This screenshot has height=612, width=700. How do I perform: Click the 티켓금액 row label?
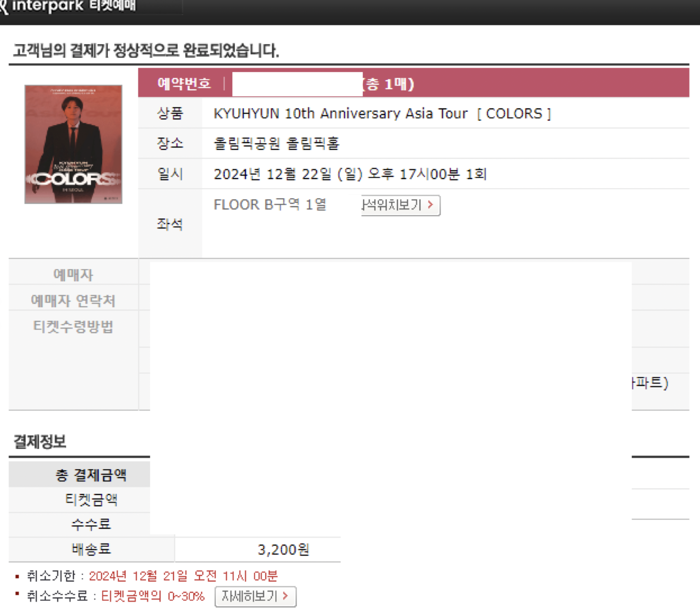[x=91, y=500]
